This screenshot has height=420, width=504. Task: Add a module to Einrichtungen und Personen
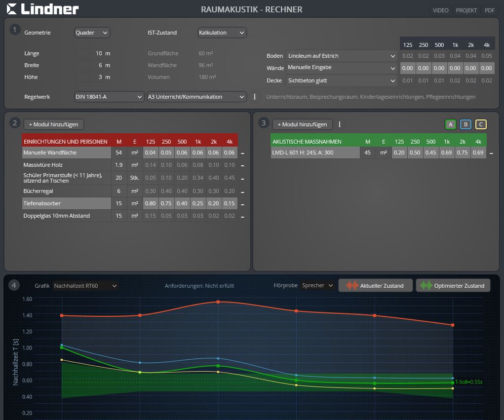click(x=53, y=124)
